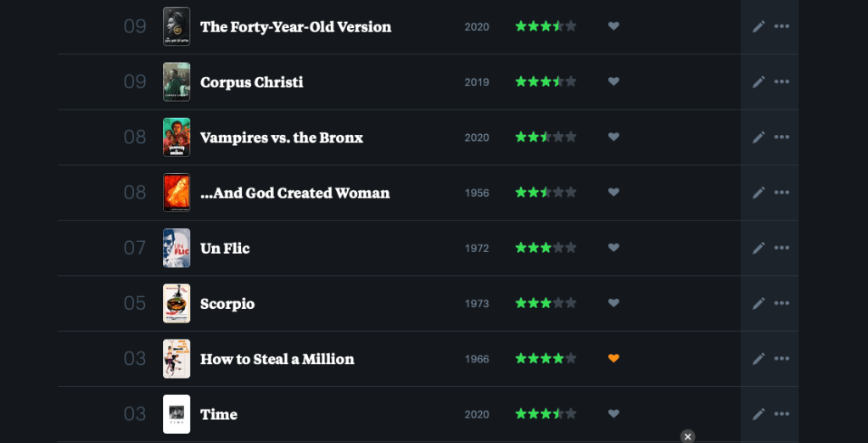Edit the Corpus Christi diary entry
This screenshot has height=443, width=868.
[759, 81]
